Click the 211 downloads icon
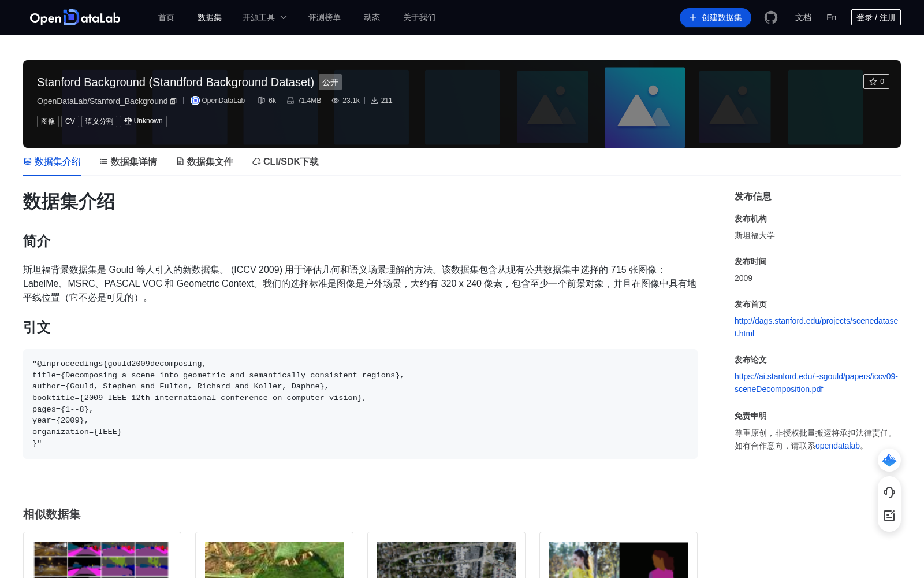Viewport: 924px width, 578px height. point(374,101)
